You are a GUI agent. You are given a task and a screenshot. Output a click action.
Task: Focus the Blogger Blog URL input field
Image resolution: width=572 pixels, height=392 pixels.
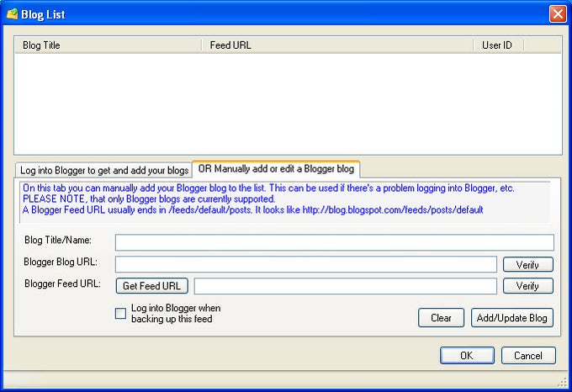coord(306,264)
